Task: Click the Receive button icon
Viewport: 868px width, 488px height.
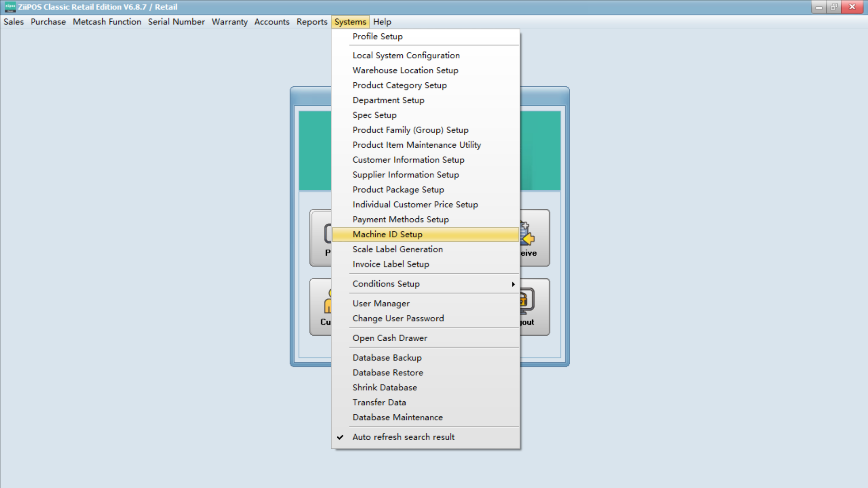Action: (526, 233)
